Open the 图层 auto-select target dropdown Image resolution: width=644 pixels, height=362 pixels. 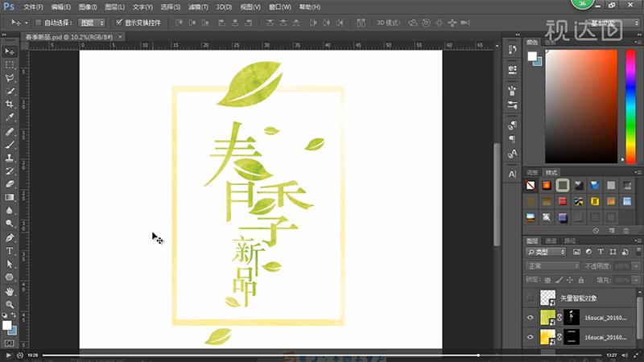[x=92, y=23]
